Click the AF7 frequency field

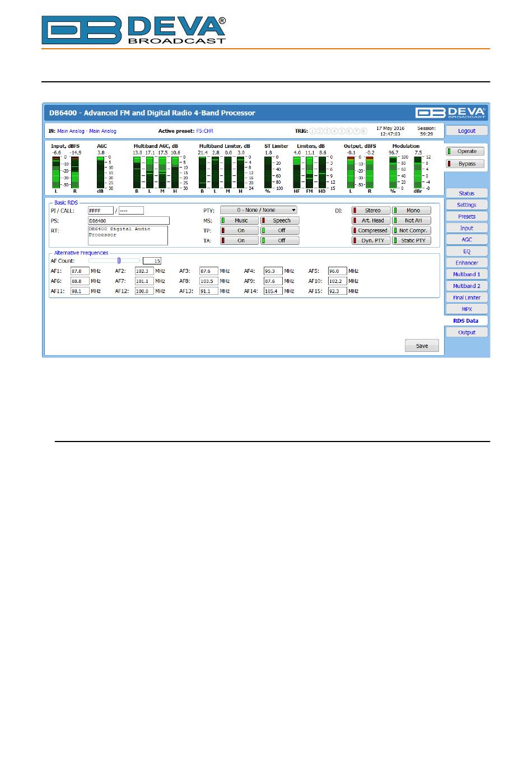pos(144,281)
